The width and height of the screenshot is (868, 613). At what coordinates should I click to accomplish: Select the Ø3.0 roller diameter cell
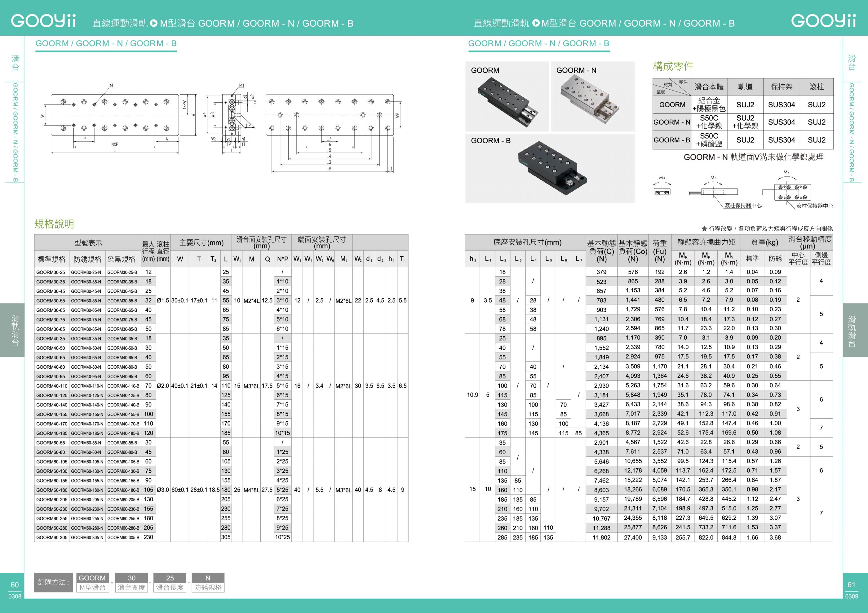163,490
